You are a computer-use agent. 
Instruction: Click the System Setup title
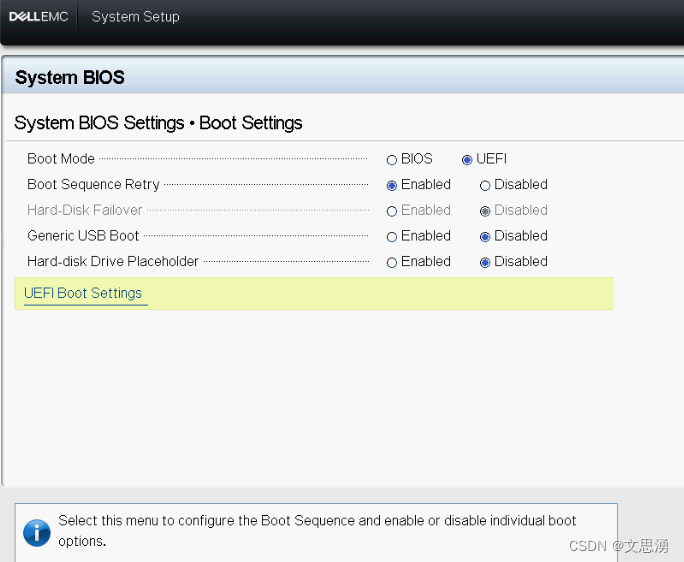click(x=135, y=17)
